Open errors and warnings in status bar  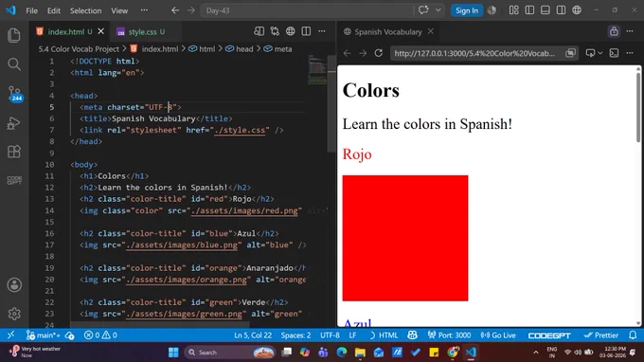[x=100, y=335]
